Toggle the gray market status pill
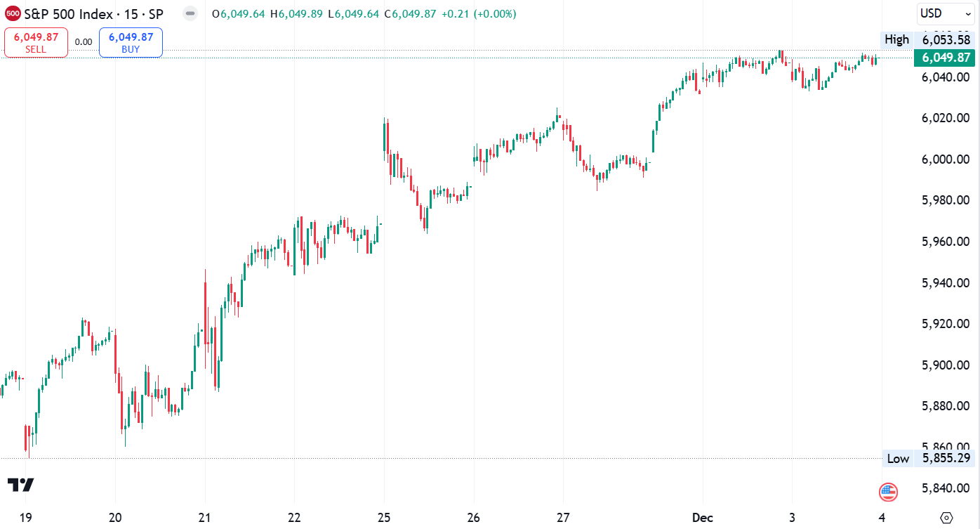This screenshot has height=529, width=980. pyautogui.click(x=190, y=13)
